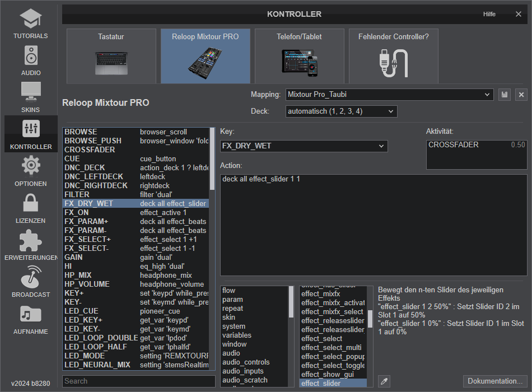
Task: Select the DNC_LEFTDECK mapping row
Action: [136, 177]
